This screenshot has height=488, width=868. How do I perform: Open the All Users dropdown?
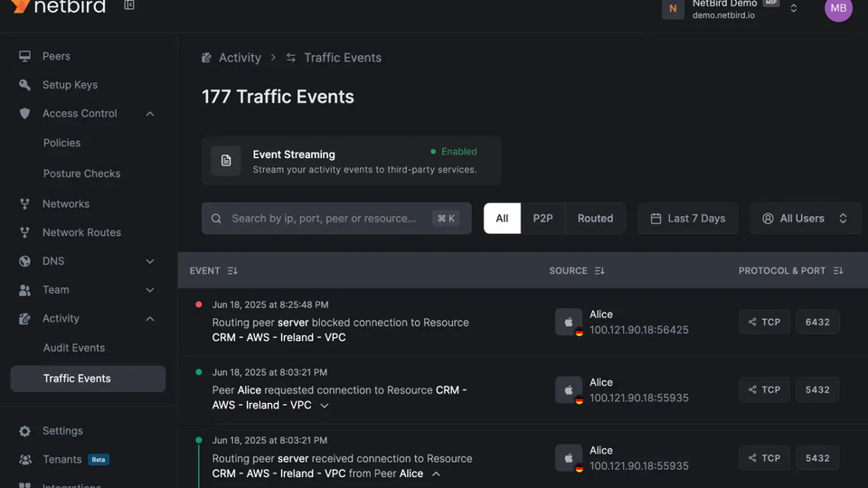806,219
